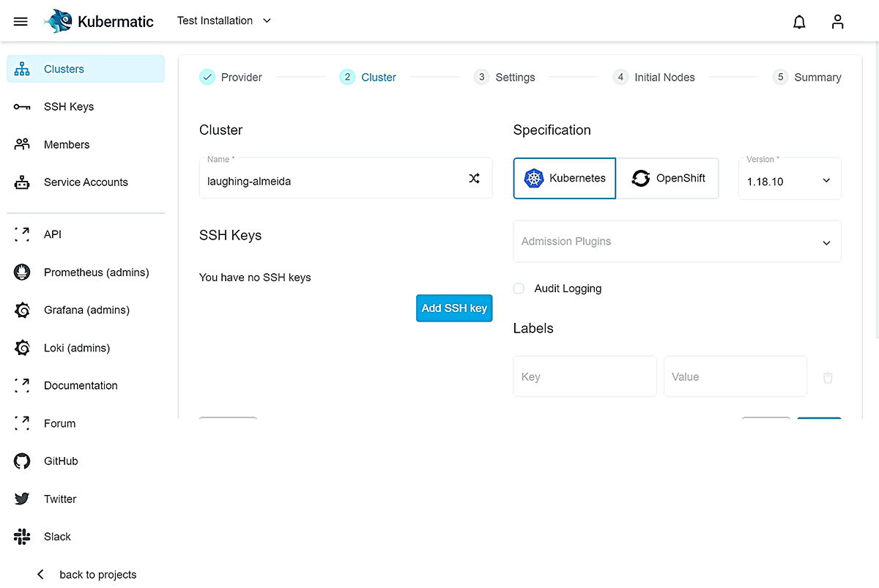Switch to the Settings wizard step

coord(504,77)
